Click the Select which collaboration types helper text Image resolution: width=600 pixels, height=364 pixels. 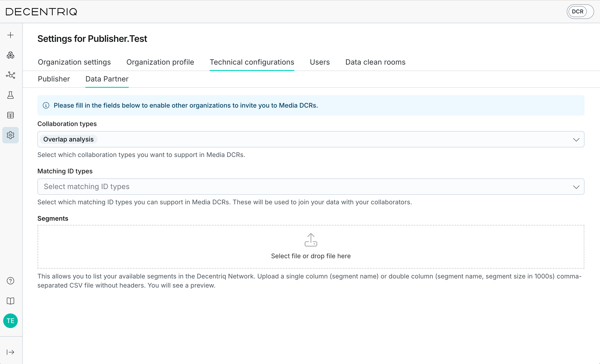(x=141, y=155)
